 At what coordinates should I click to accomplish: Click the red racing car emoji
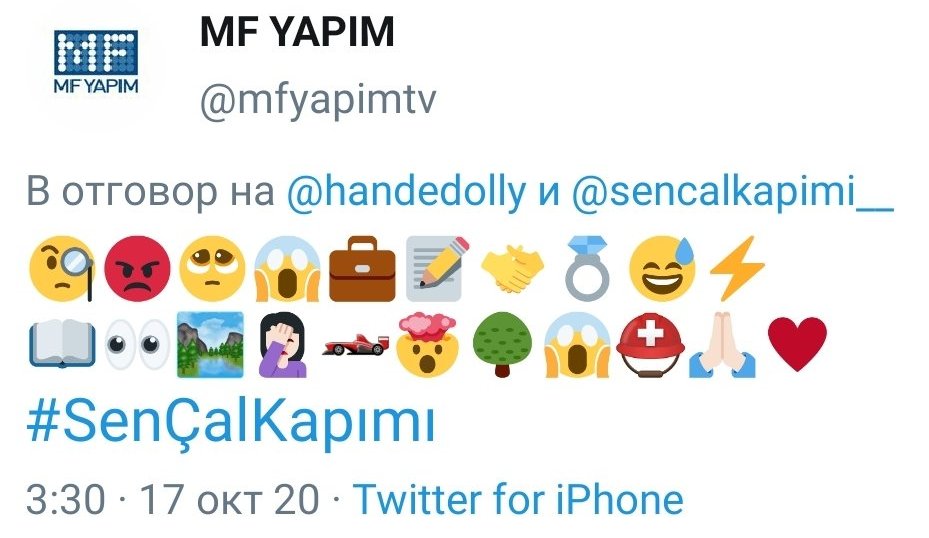[x=356, y=344]
